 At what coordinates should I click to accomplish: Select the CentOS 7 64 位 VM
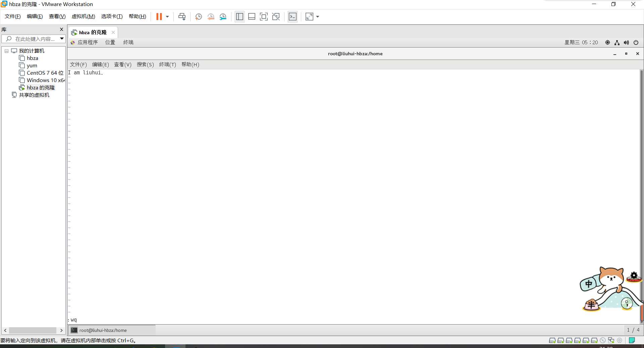41,73
